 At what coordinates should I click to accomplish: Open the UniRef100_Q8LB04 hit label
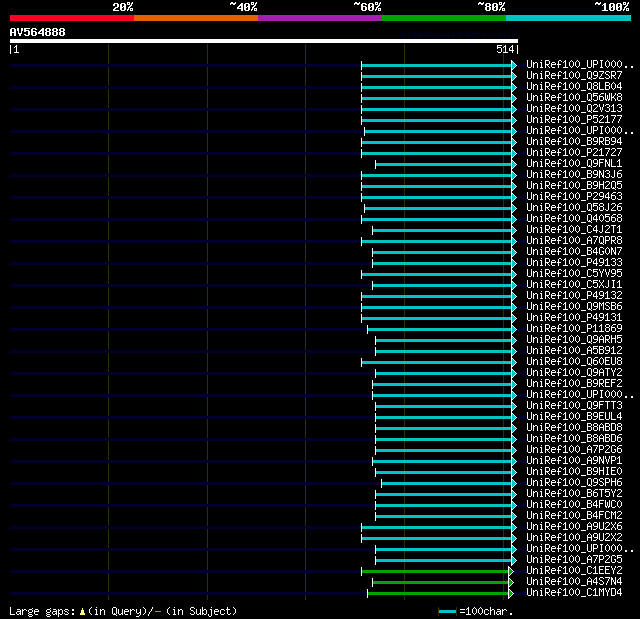point(574,87)
